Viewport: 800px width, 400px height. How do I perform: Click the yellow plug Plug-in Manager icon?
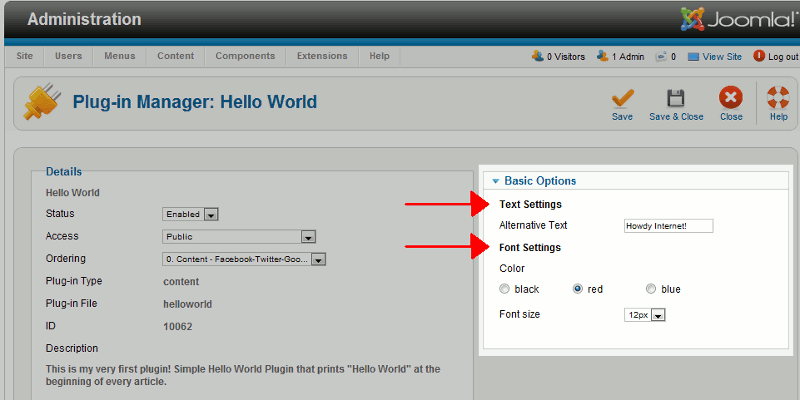point(42,103)
